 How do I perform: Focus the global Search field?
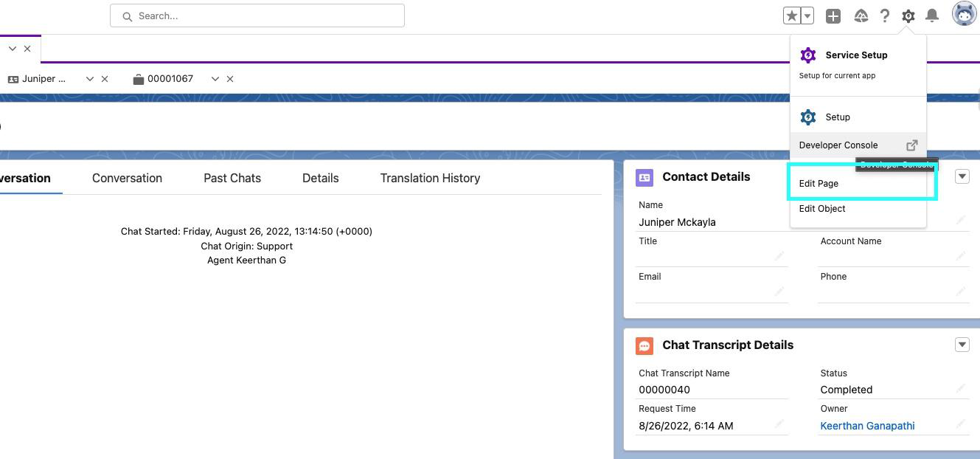(257, 15)
